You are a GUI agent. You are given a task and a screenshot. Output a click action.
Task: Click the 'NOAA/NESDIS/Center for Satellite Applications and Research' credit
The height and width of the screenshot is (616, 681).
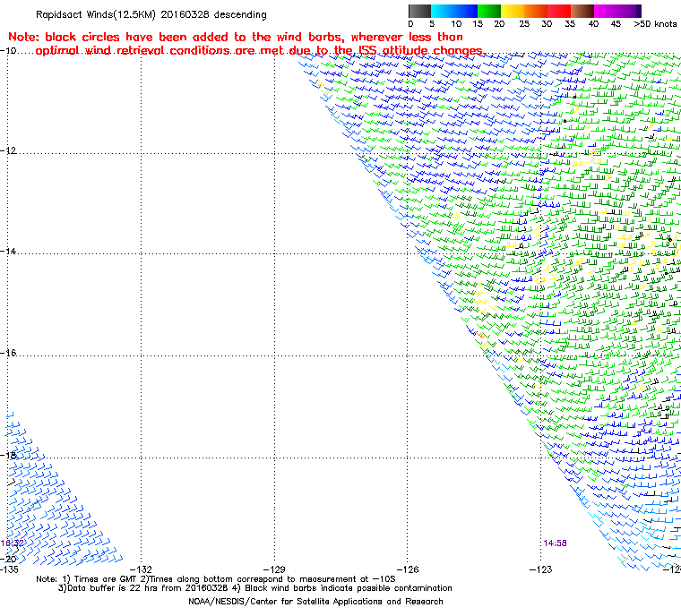[x=315, y=602]
